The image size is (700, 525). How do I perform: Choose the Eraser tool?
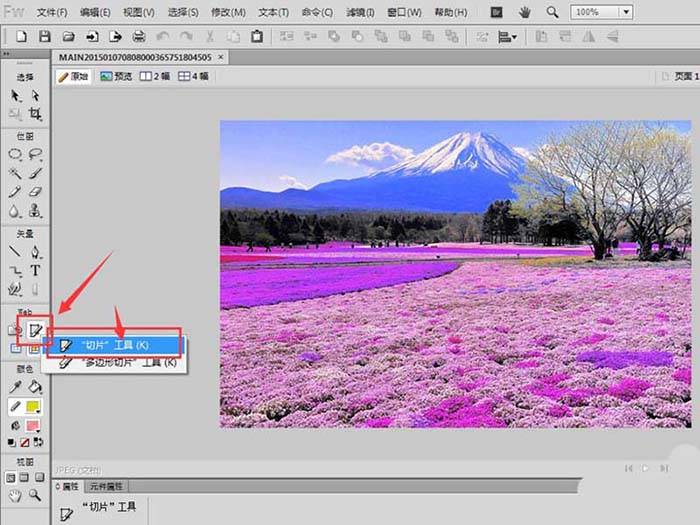point(35,191)
